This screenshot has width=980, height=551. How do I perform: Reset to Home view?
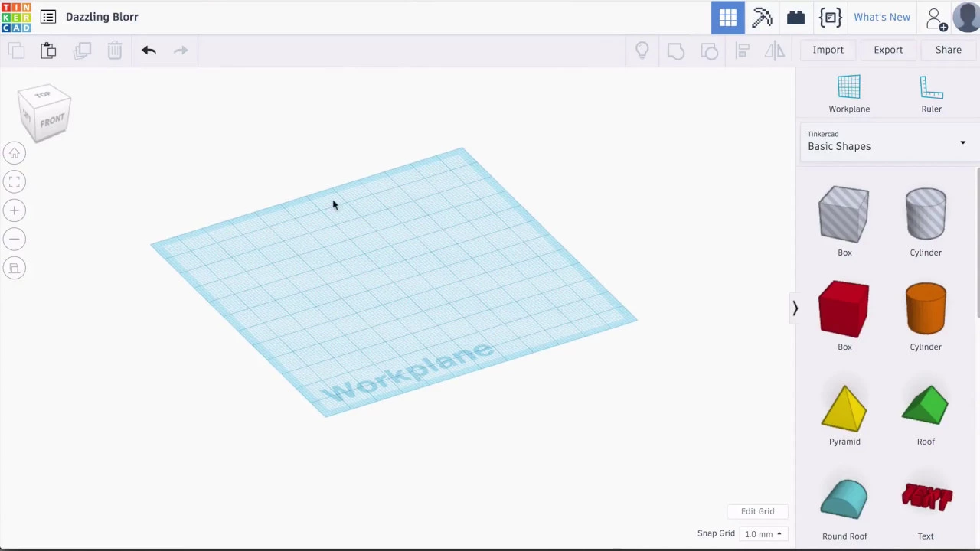point(14,153)
